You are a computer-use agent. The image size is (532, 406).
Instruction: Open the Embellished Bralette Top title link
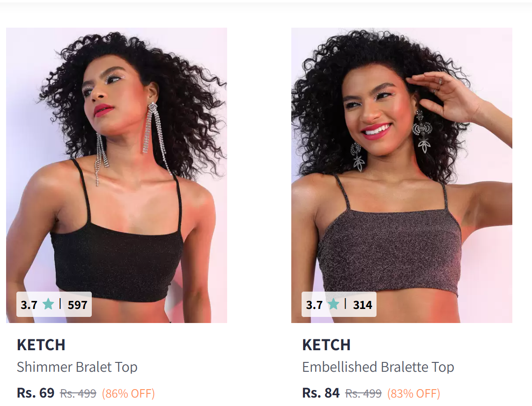coord(378,367)
